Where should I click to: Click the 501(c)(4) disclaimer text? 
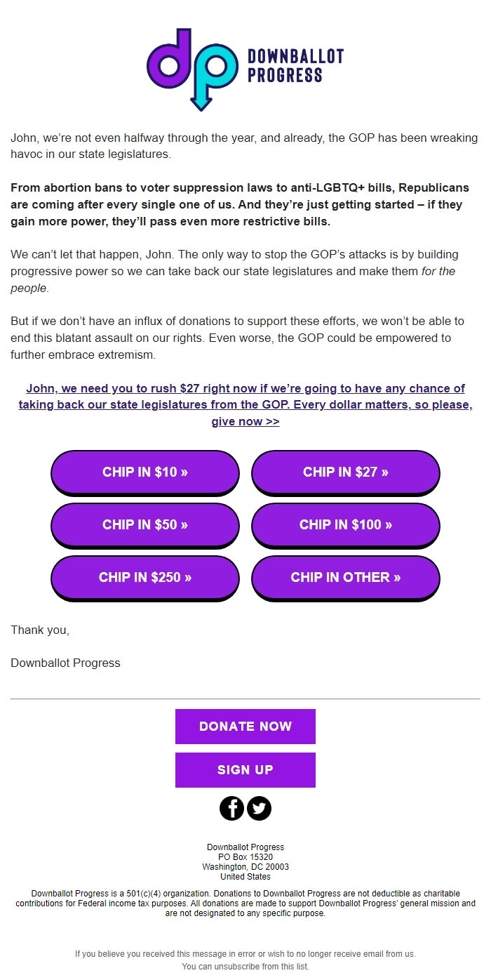[x=245, y=902]
